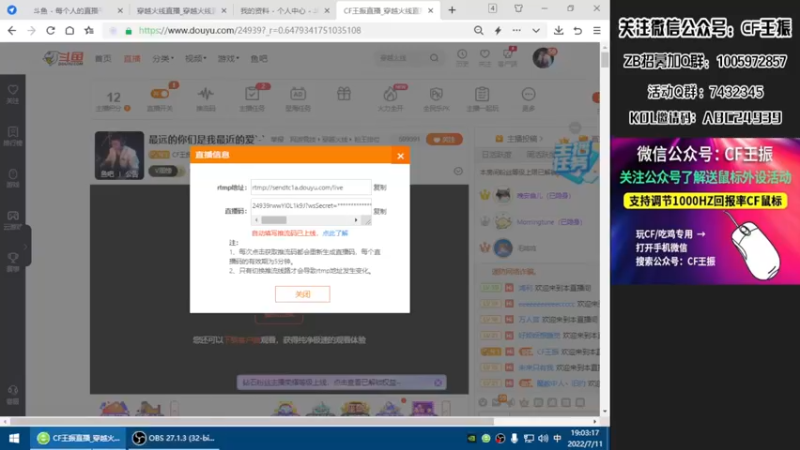Open a new browser tab
Screen dimensions: 800x450
(452, 10)
